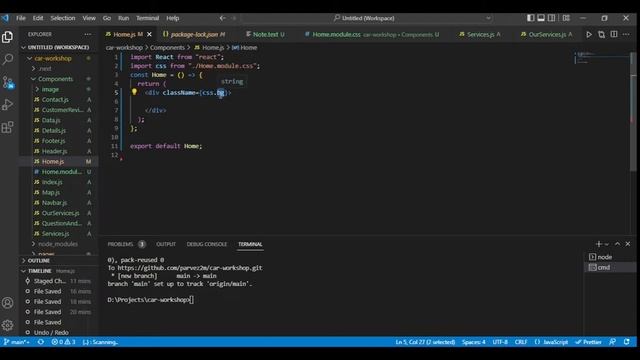The height and width of the screenshot is (360, 640).
Task: Click the lightbulb code action icon
Action: coord(134,92)
